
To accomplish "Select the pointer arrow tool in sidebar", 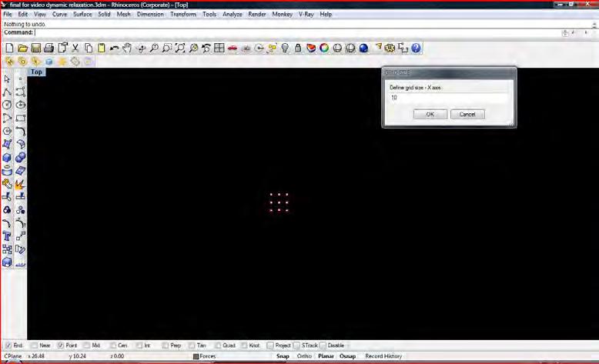I will tap(7, 79).
